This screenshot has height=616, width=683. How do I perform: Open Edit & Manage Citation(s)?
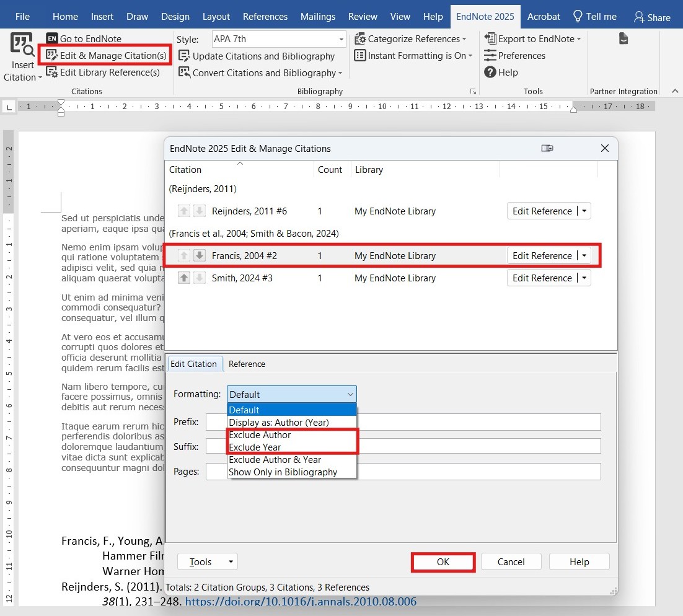click(106, 55)
